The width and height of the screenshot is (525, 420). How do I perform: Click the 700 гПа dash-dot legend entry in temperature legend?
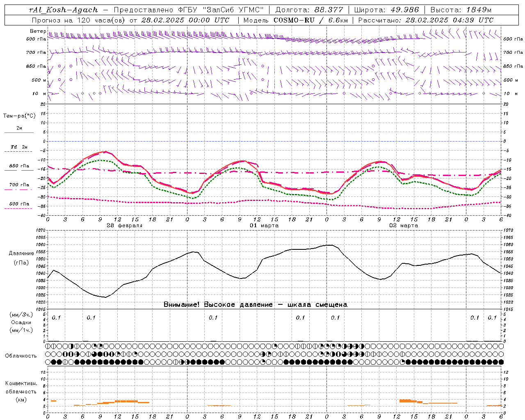point(19,185)
